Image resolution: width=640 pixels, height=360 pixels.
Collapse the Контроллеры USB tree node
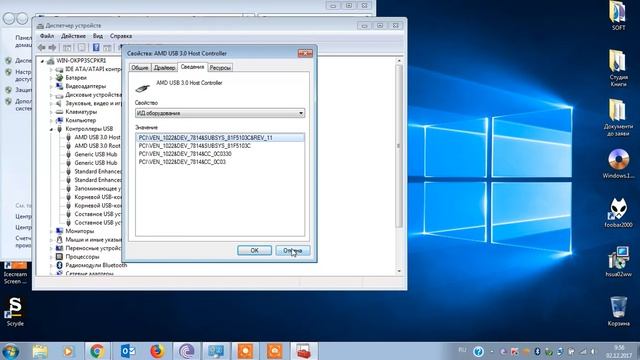click(x=51, y=129)
